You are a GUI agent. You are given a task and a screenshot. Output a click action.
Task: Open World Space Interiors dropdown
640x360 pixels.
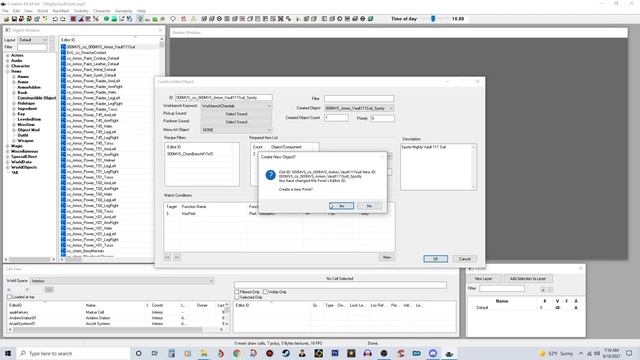click(122, 281)
